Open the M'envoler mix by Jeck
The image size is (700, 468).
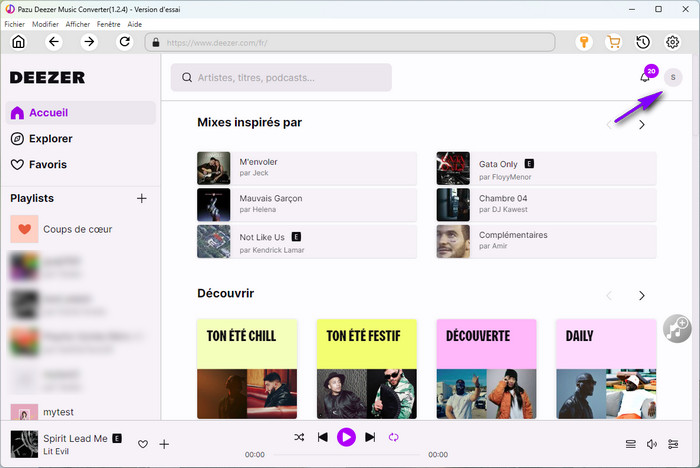[307, 168]
